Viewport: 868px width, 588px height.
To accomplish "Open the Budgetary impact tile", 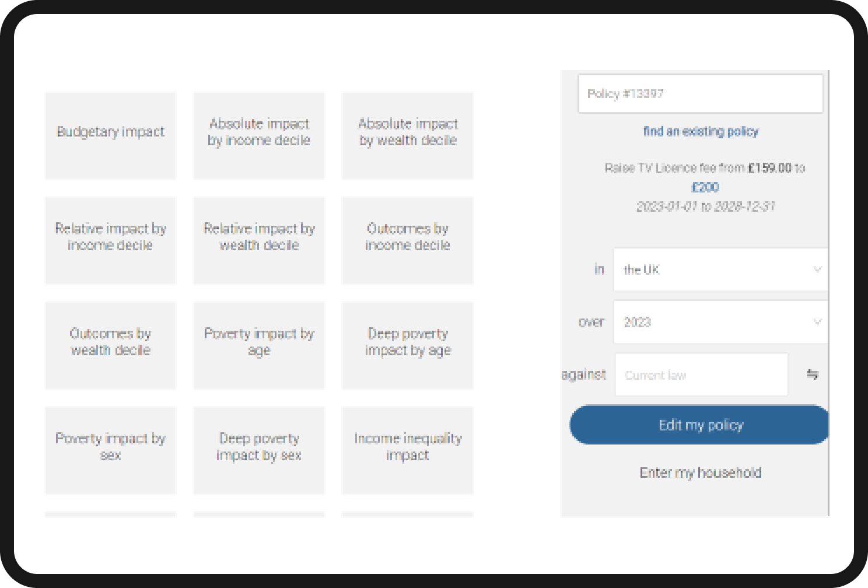I will pyautogui.click(x=110, y=135).
